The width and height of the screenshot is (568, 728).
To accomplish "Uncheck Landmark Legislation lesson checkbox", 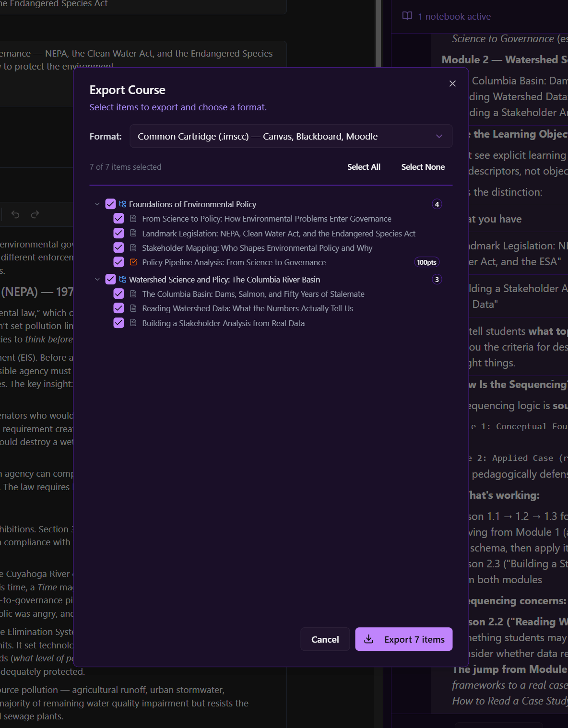I will (118, 233).
